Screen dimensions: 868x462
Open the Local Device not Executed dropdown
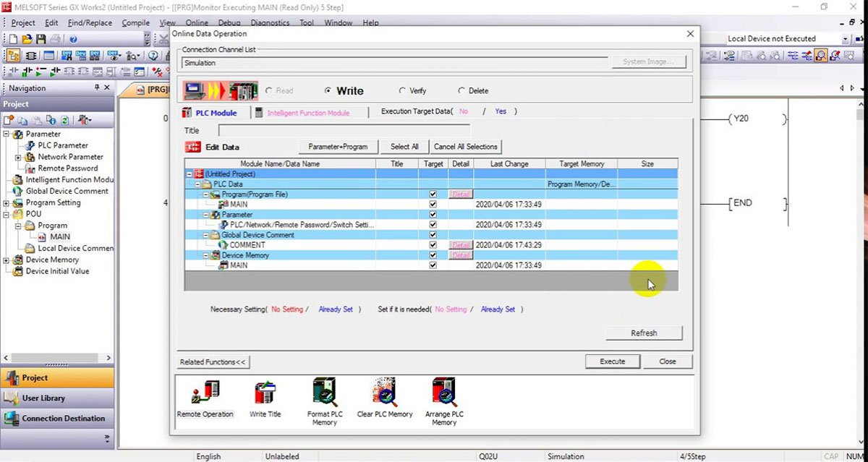coord(845,39)
